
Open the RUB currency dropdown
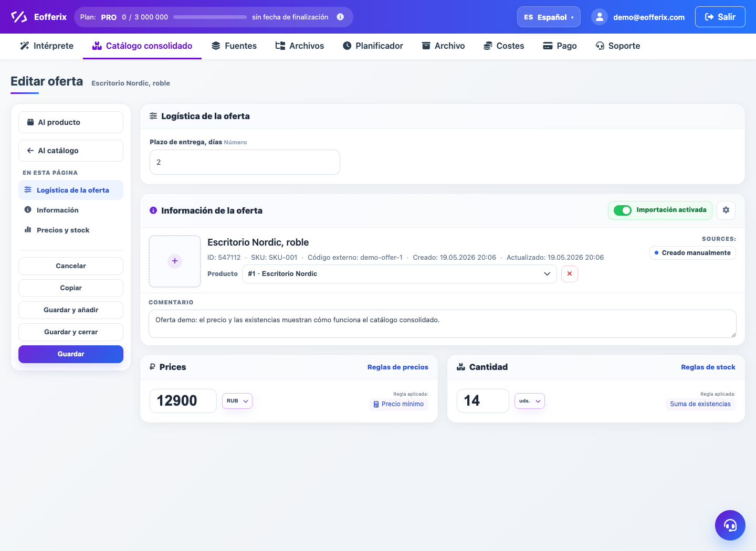(x=237, y=401)
